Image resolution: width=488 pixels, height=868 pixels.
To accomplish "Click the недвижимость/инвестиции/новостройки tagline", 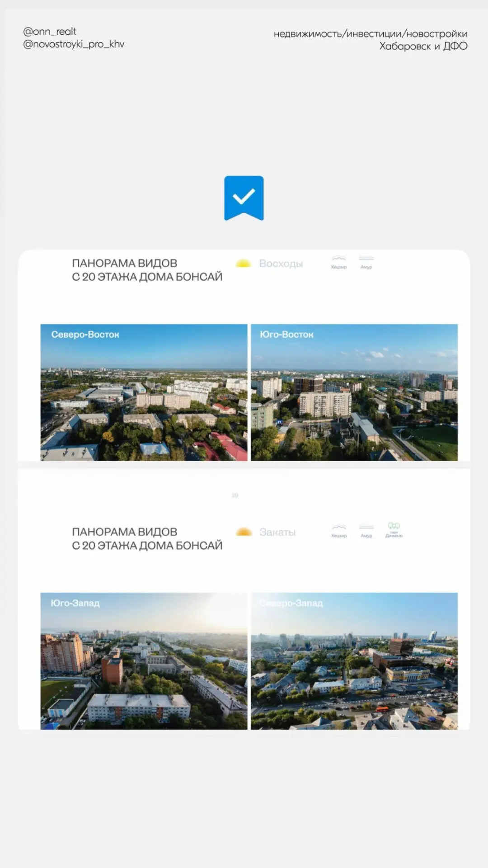I will pyautogui.click(x=371, y=34).
